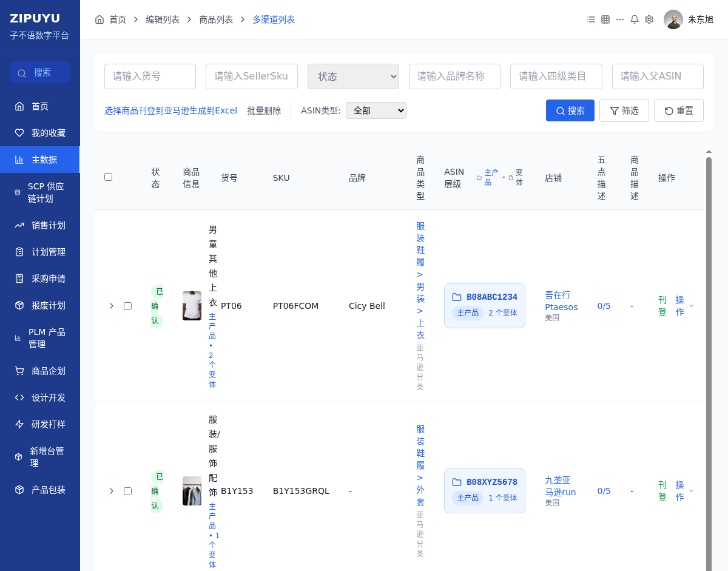Screen dimensions: 728x571
Task: Open settings via the gear icon
Action: [649, 19]
